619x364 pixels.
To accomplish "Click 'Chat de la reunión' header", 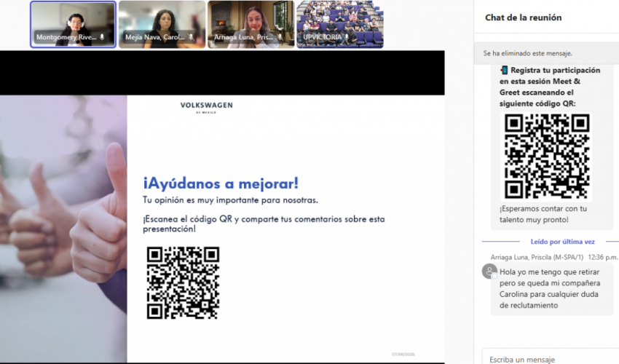I will tap(523, 17).
